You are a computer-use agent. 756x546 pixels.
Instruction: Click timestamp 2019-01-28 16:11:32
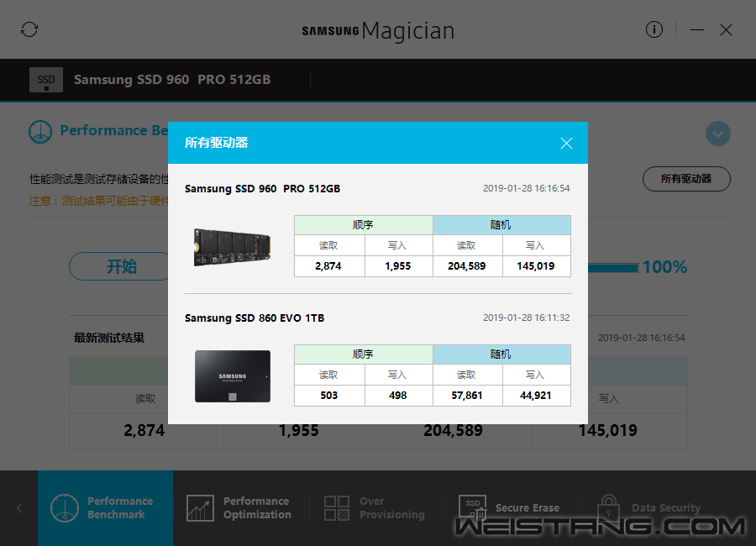coord(527,318)
